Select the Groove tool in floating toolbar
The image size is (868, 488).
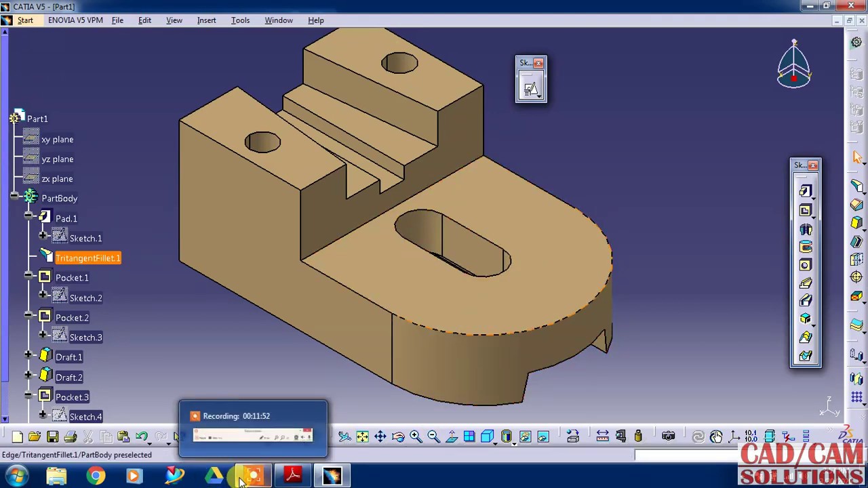(x=805, y=247)
